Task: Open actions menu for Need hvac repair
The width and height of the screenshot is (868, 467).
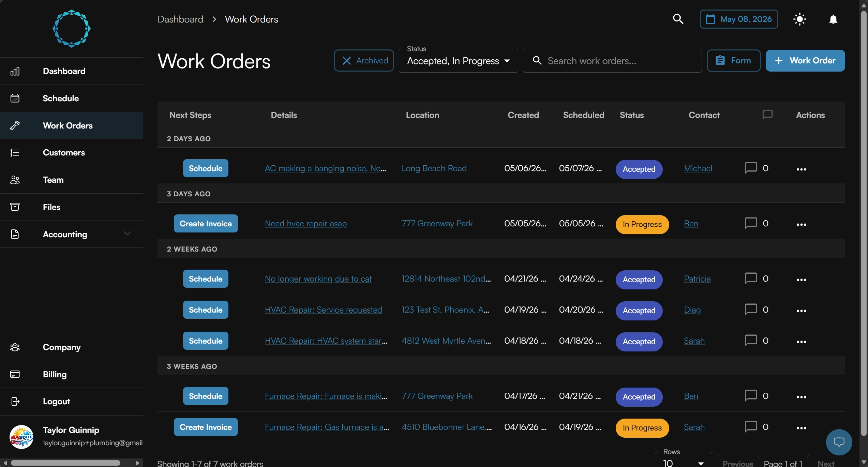Action: 801,225
